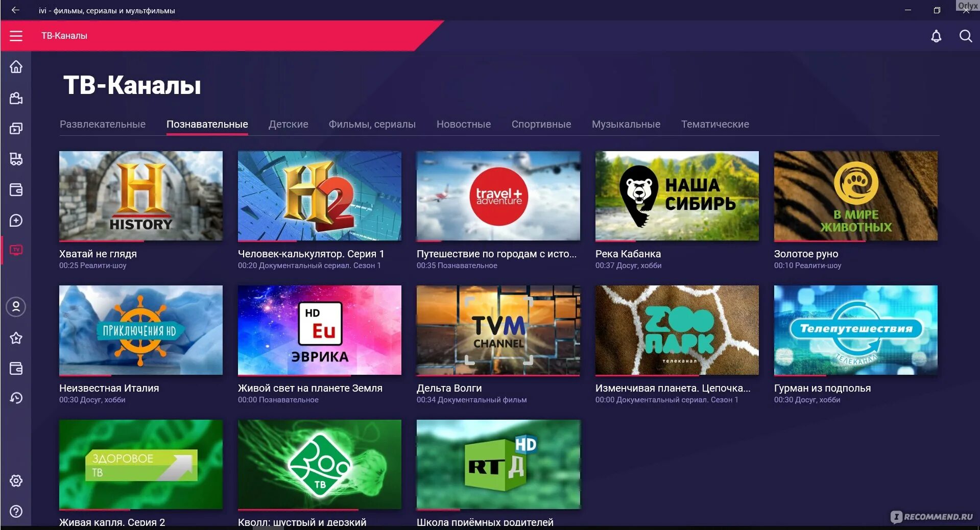Switch to Музыкальные tab

click(626, 125)
